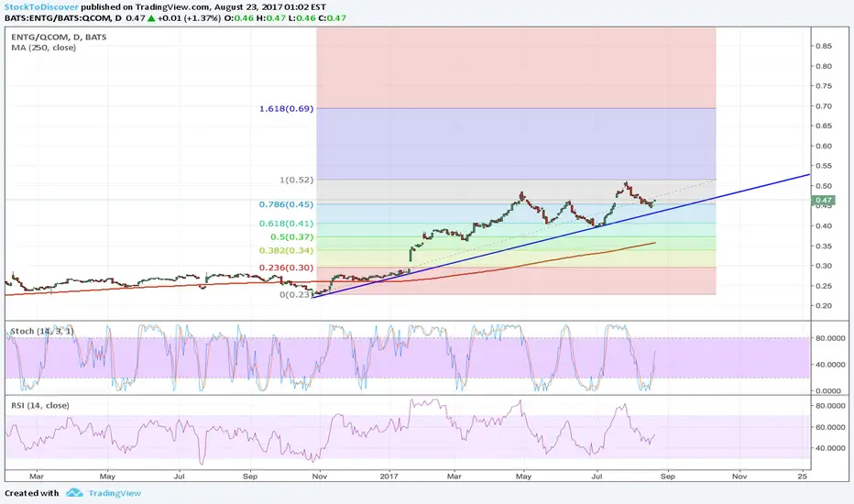Click the '0.618(0.41)' Fibonacci level label
This screenshot has width=854, height=504.
[287, 224]
